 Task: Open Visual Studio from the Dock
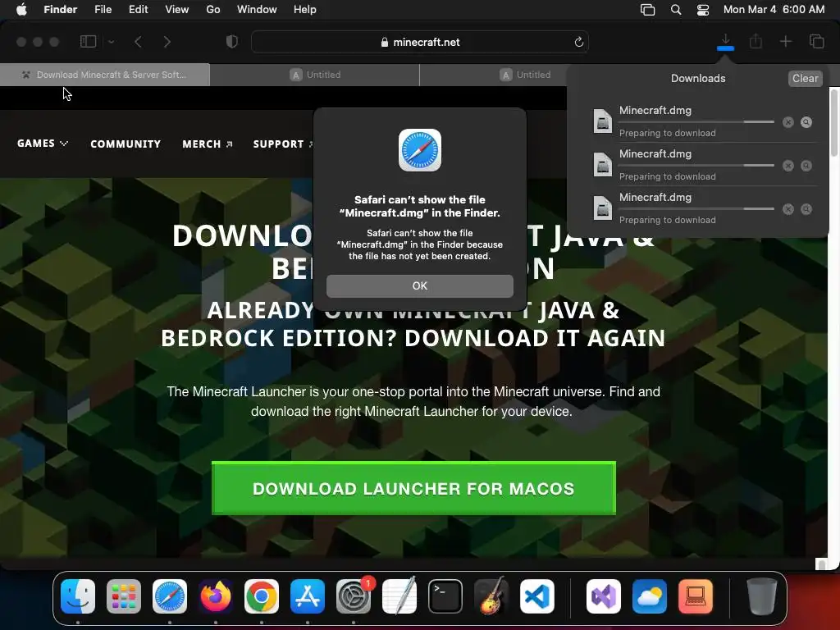click(604, 596)
